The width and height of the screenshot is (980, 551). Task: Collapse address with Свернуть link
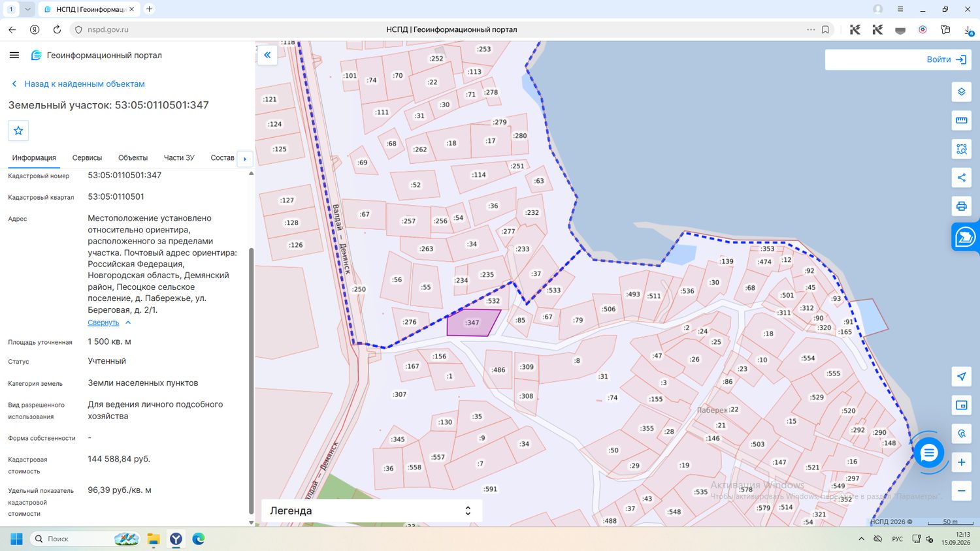[x=103, y=323]
